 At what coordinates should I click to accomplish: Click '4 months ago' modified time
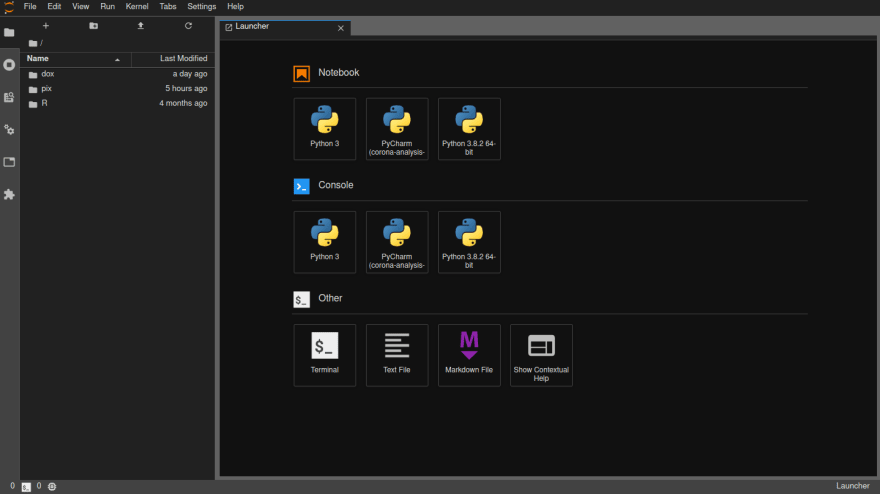click(183, 103)
